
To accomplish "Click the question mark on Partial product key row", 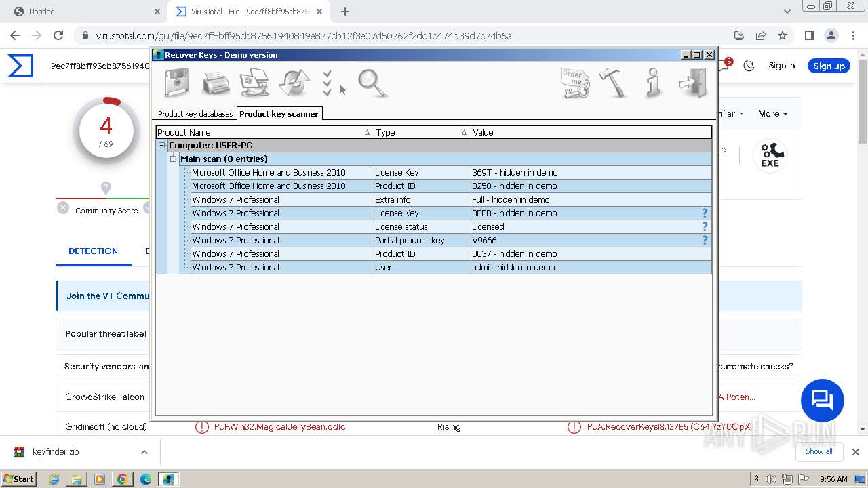I will point(705,240).
